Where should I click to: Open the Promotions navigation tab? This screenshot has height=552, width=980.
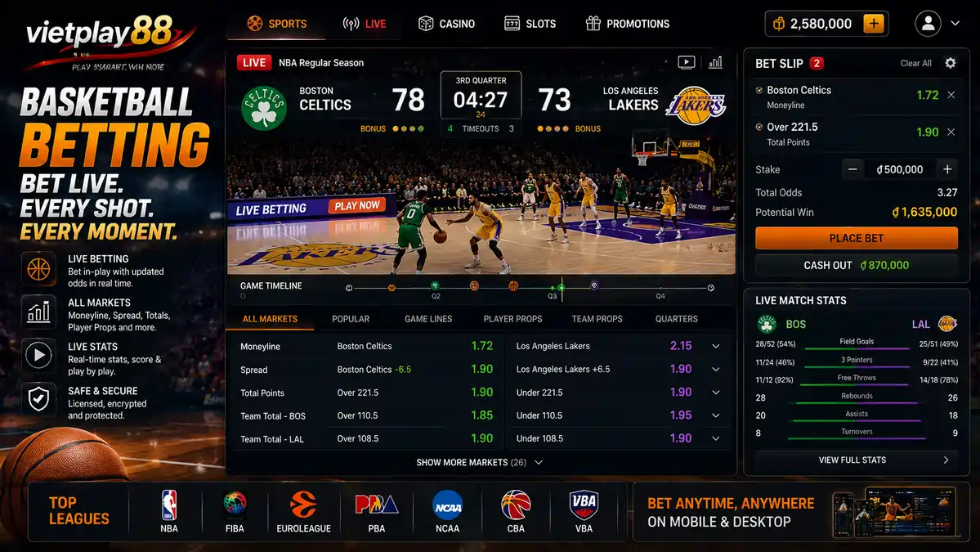[x=628, y=24]
